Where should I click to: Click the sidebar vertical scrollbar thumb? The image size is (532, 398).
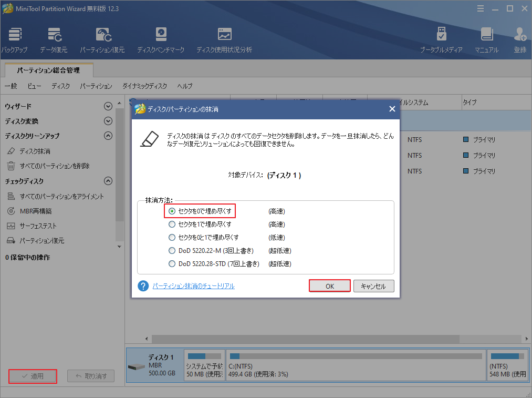pyautogui.click(x=119, y=165)
